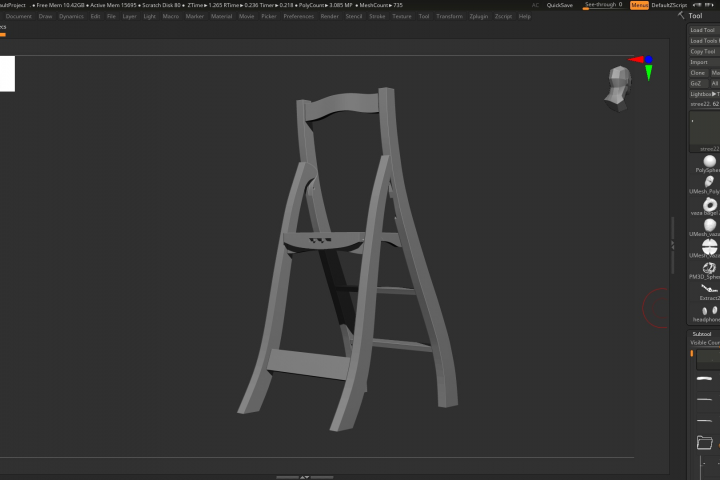Open the Material menu
The height and width of the screenshot is (480, 720).
(221, 16)
